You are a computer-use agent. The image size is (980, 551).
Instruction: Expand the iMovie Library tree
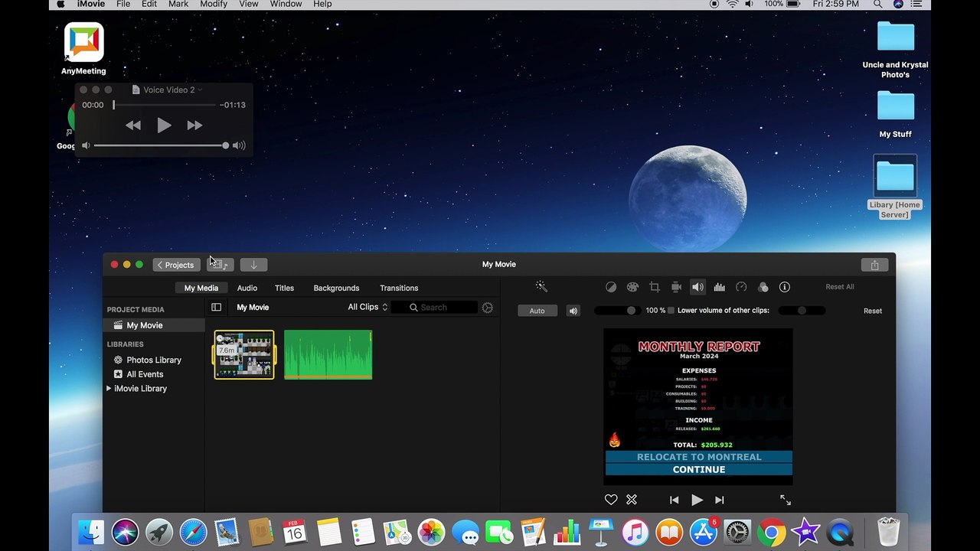pos(109,389)
